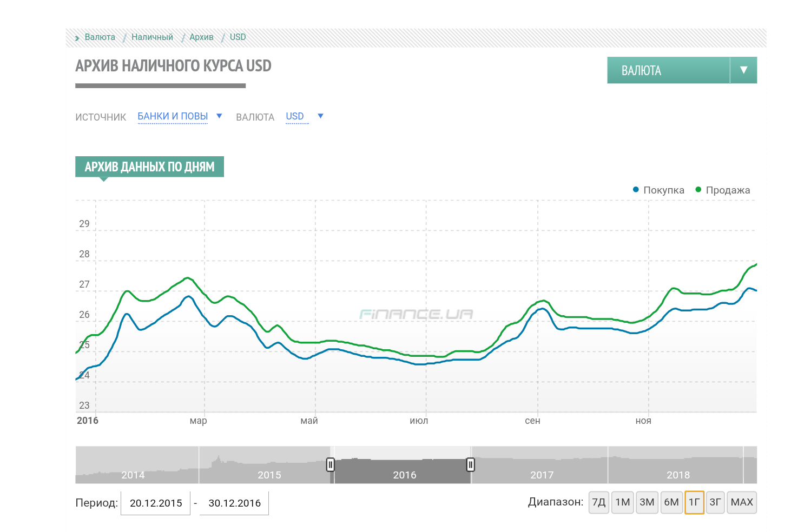Image resolution: width=791 pixels, height=532 pixels.
Task: Expand the green ВАЛЮТА dropdown arrow
Action: (x=743, y=70)
